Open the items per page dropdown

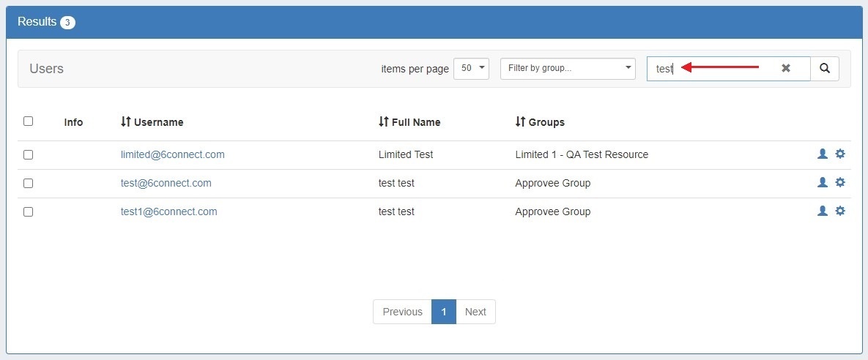[471, 69]
